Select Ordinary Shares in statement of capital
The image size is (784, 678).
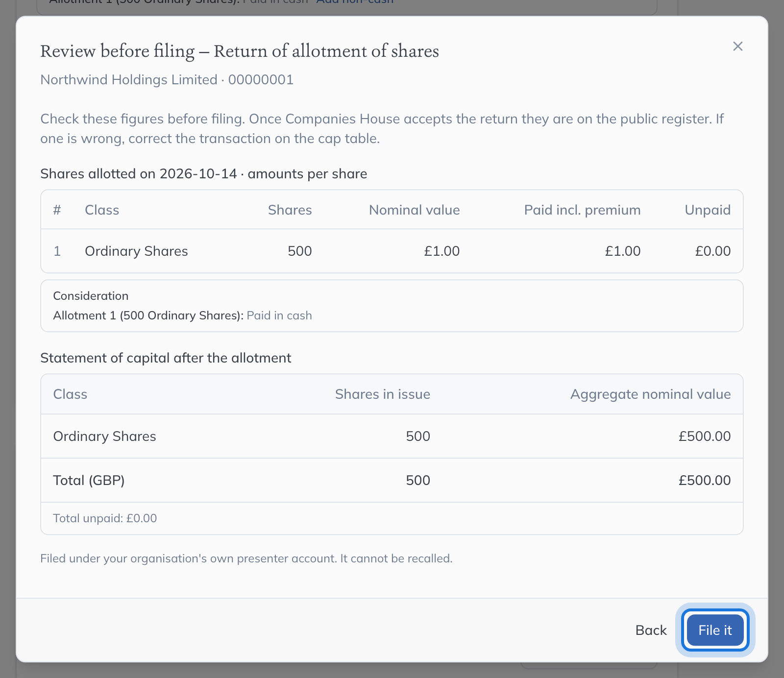point(104,436)
